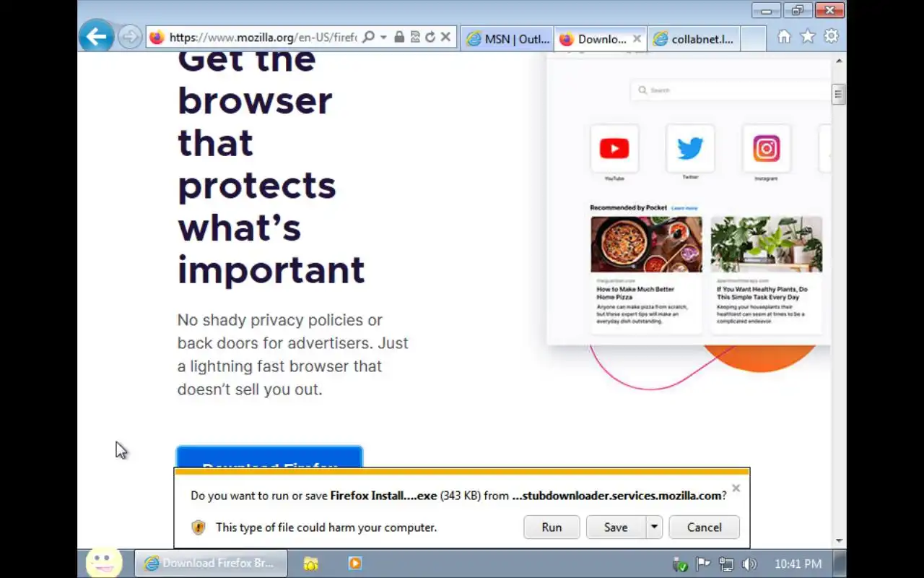Click the vertical scrollbar thumb
The image size is (924, 578).
tap(838, 95)
